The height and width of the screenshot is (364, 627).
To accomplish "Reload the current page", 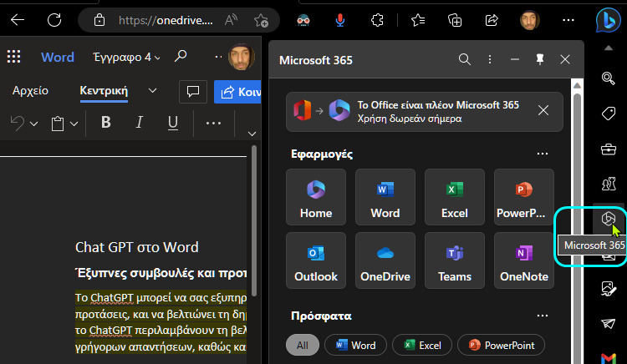I will point(54,19).
